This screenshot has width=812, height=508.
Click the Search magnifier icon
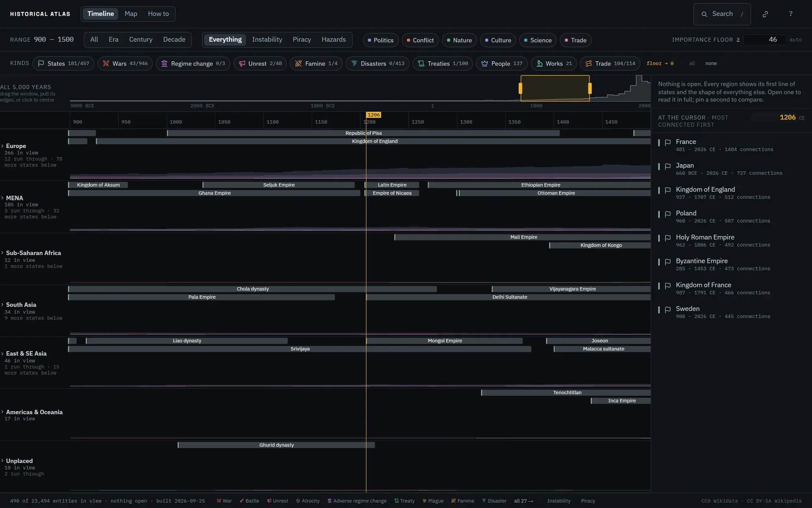coord(704,14)
